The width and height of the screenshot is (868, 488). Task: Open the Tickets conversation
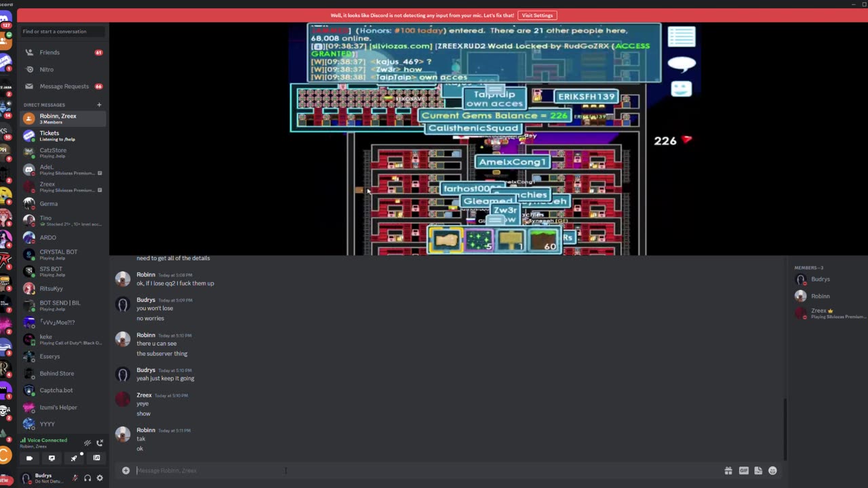click(x=63, y=136)
